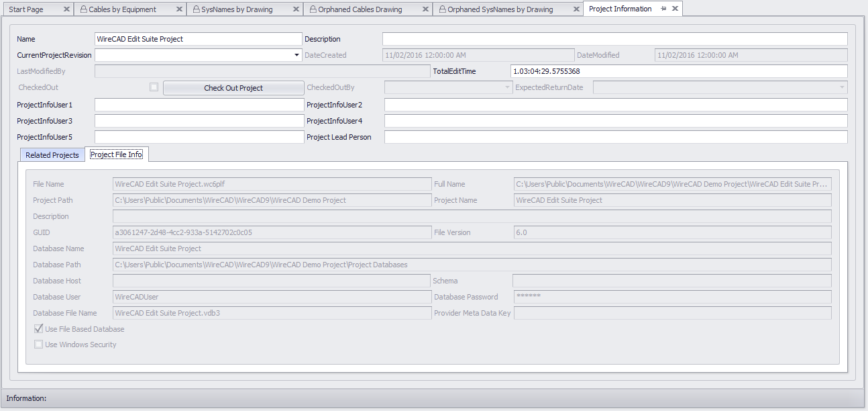Viewport: 868px width, 411px height.
Task: Click the top Description input field
Action: 615,39
